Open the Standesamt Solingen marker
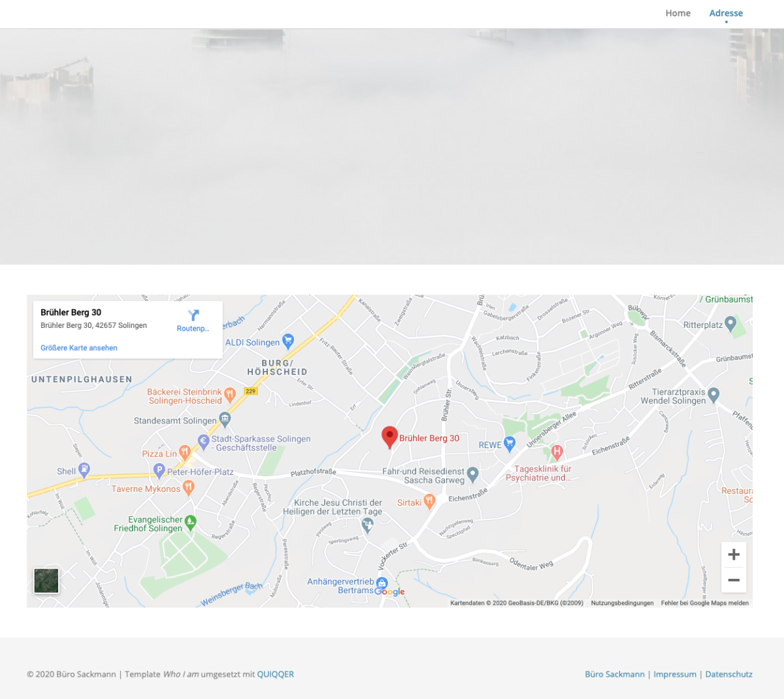This screenshot has width=784, height=699. (x=225, y=419)
